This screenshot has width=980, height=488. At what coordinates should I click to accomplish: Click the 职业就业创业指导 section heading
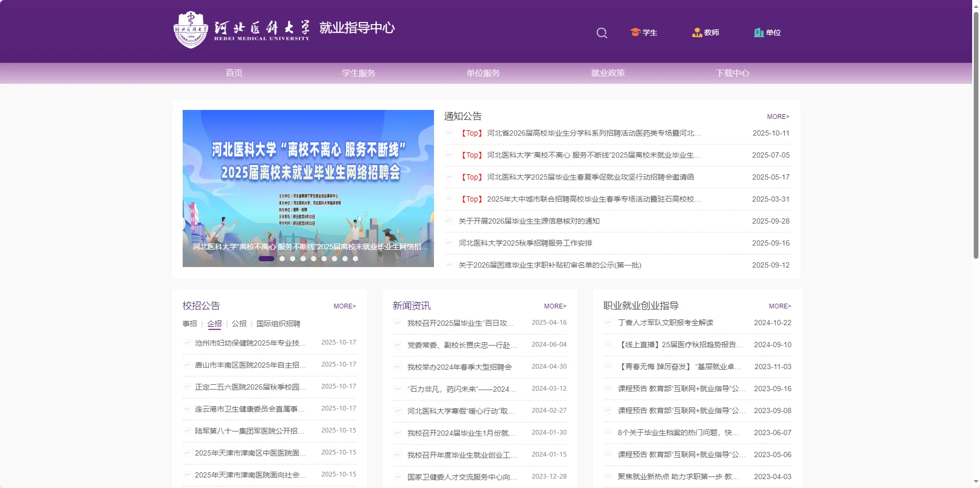click(x=641, y=306)
